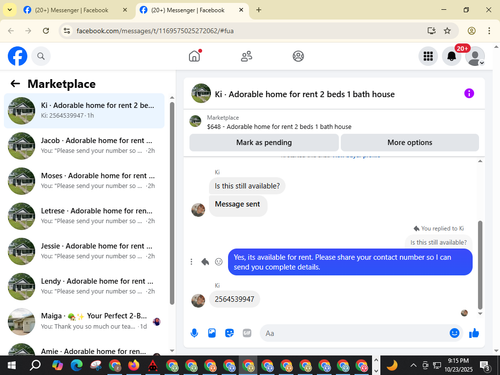The width and height of the screenshot is (500, 375).
Task: Open the Friends icon in top navigation
Action: (246, 56)
